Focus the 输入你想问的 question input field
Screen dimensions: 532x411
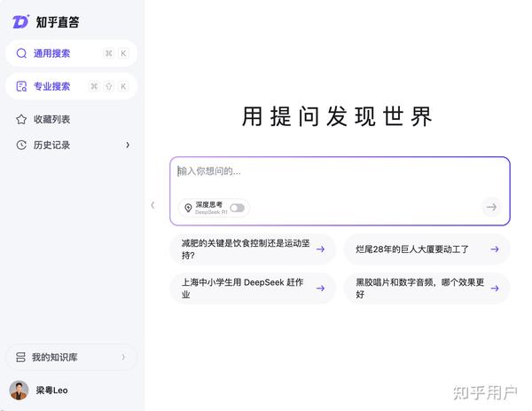point(340,171)
